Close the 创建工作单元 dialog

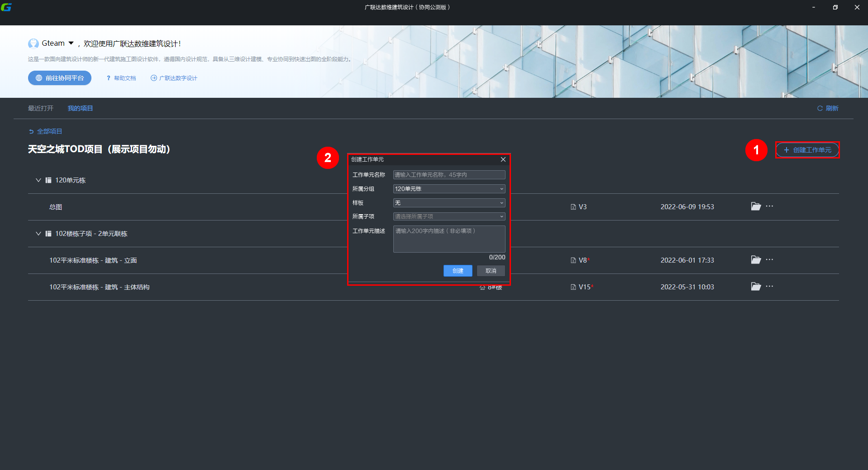pyautogui.click(x=503, y=159)
